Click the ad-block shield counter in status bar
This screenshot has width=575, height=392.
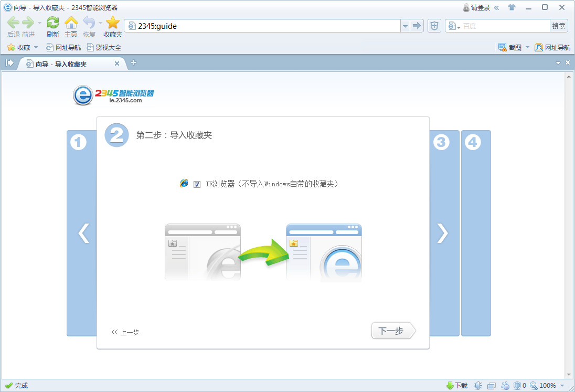coord(520,385)
